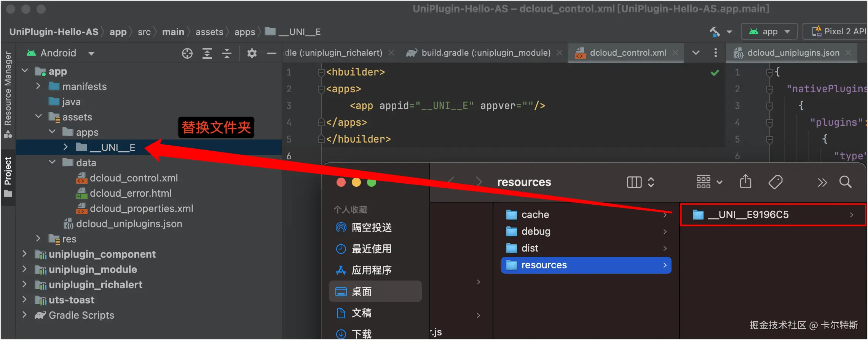Expand the res folder
This screenshot has height=340, width=868.
point(38,239)
